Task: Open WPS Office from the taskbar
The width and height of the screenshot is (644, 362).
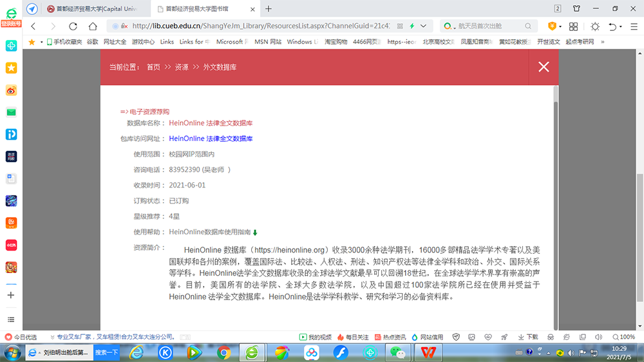Action: [428, 352]
